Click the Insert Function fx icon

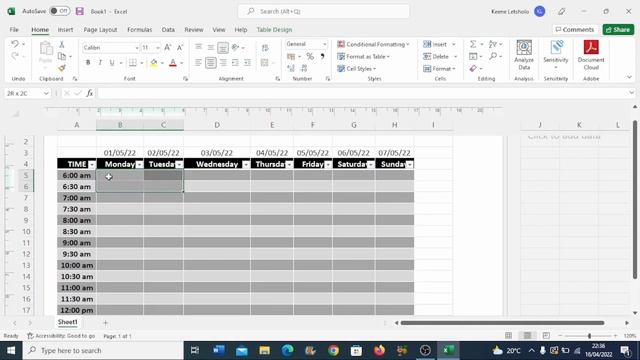tap(89, 93)
